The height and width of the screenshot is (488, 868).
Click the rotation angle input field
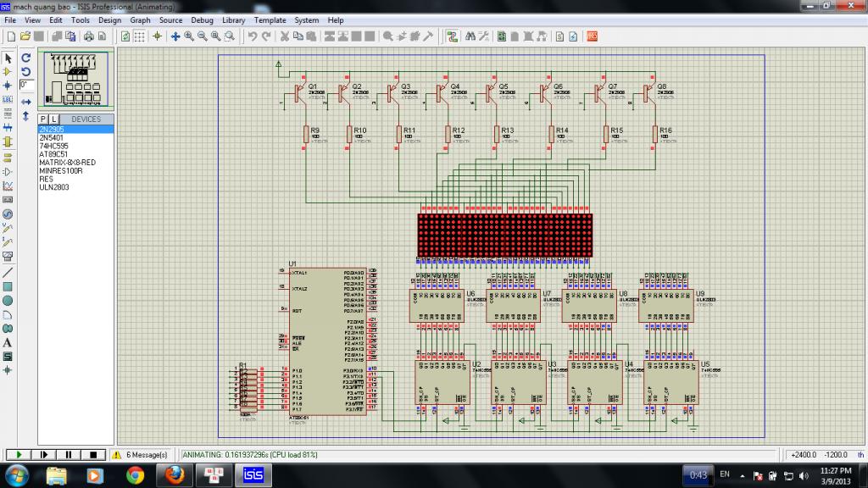click(27, 86)
